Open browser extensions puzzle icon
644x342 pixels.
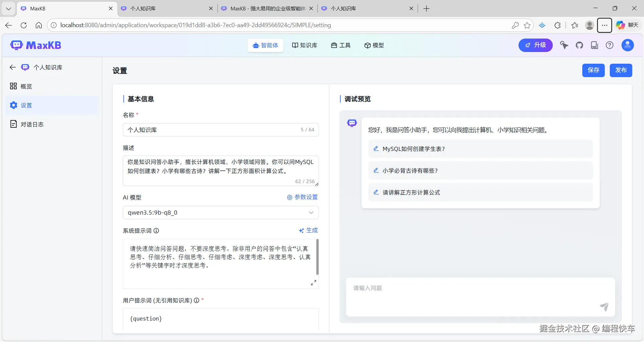(557, 25)
